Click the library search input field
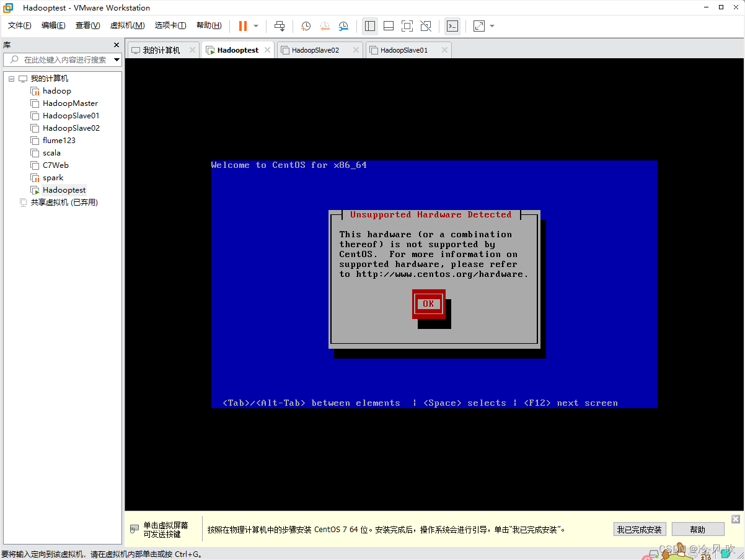The width and height of the screenshot is (745, 560). (x=59, y=60)
